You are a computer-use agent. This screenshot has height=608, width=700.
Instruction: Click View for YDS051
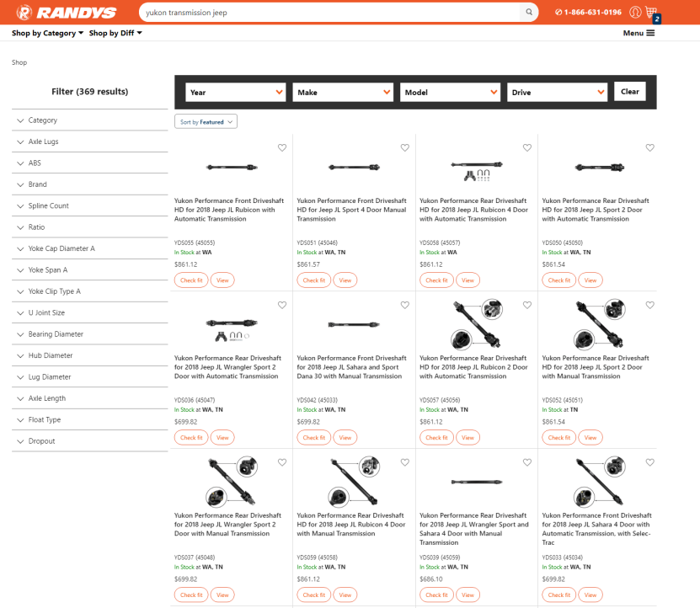click(x=345, y=280)
